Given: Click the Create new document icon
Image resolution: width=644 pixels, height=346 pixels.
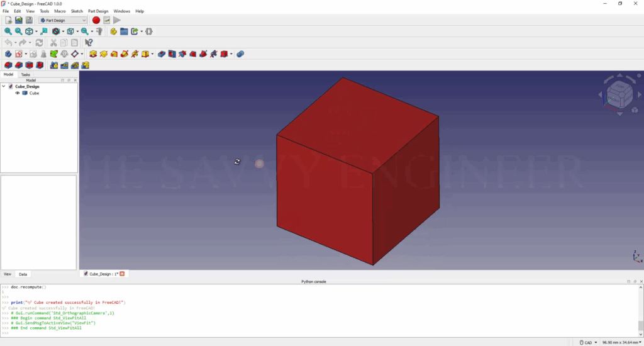Looking at the screenshot, I should pos(8,20).
